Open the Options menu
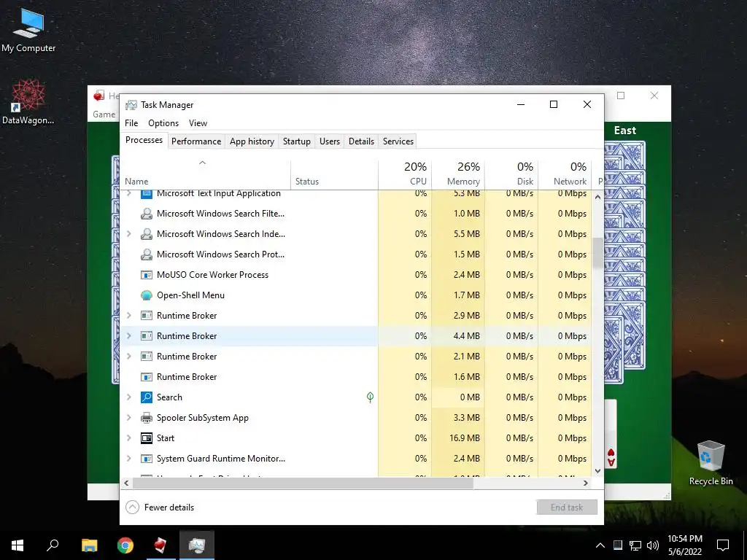Viewport: 747px width, 560px height. [x=163, y=122]
